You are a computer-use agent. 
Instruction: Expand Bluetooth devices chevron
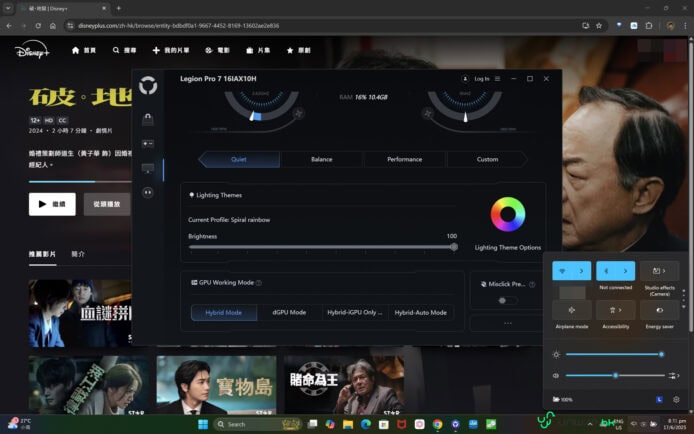pos(625,271)
